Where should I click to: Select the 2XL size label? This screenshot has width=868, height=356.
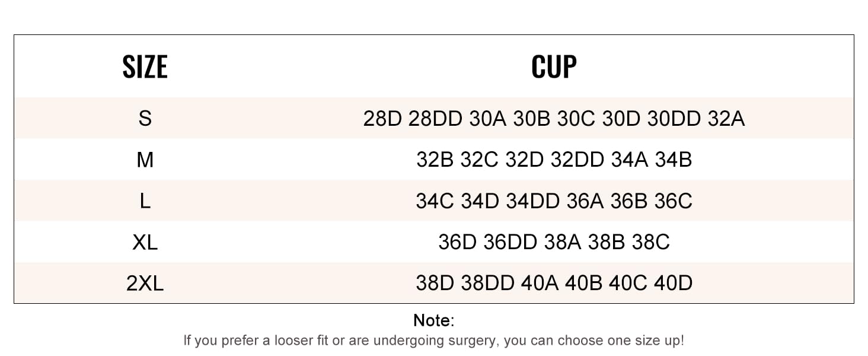(145, 283)
